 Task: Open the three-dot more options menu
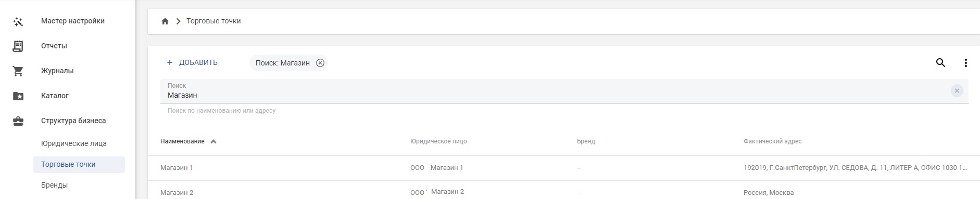(x=965, y=63)
